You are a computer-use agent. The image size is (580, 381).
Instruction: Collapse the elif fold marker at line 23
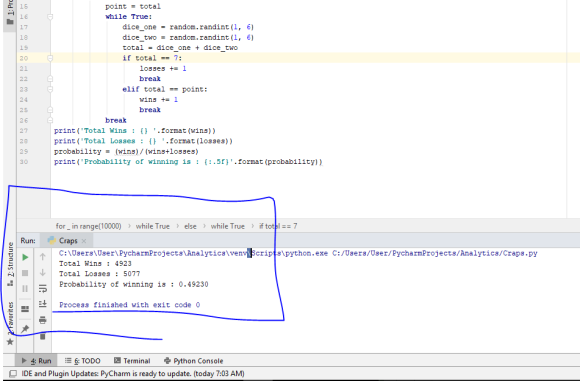(x=50, y=89)
